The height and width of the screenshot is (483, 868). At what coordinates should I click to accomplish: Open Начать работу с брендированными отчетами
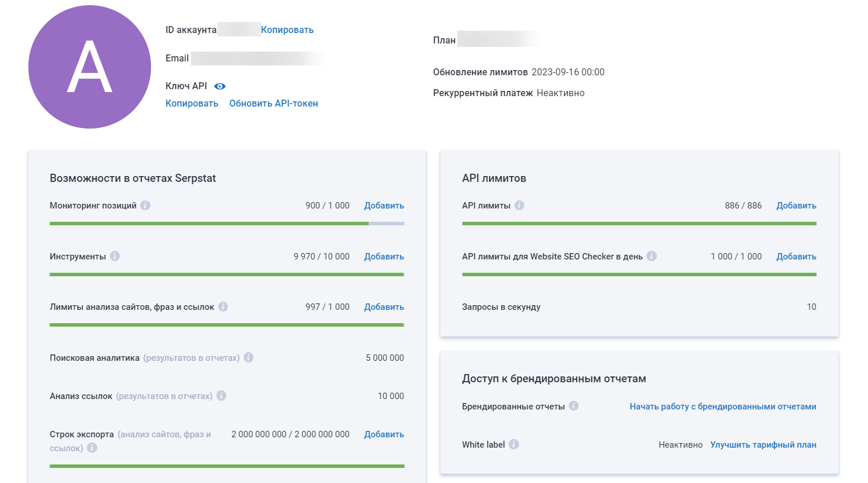pyautogui.click(x=723, y=407)
